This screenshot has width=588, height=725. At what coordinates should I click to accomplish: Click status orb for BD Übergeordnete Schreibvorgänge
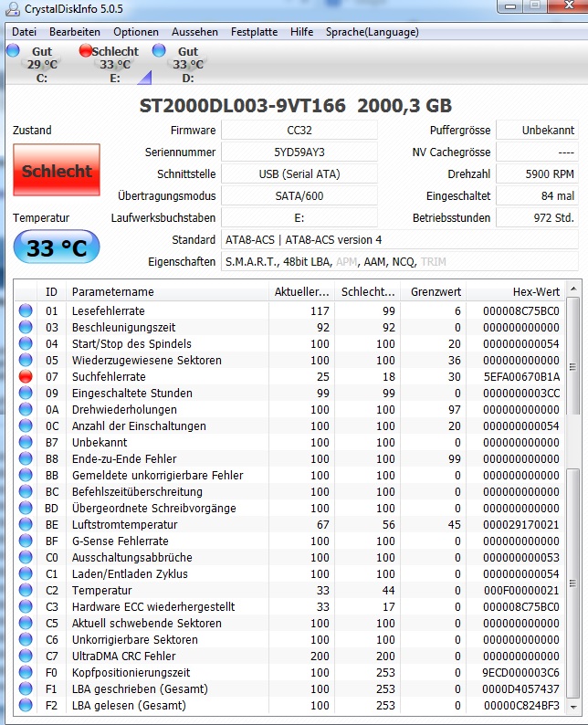coord(26,508)
